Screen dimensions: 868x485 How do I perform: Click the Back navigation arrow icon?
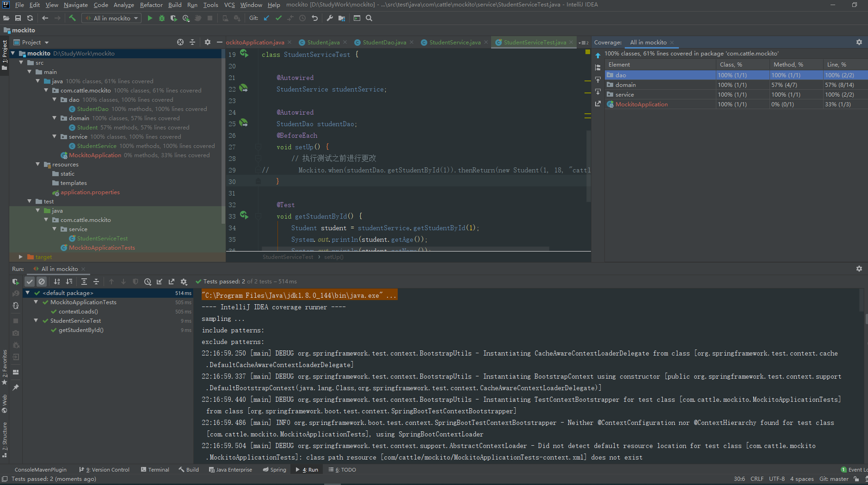click(x=45, y=18)
